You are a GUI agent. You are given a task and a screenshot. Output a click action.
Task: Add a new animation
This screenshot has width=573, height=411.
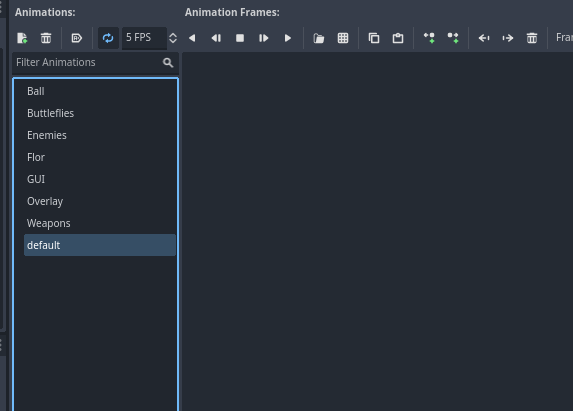point(22,38)
